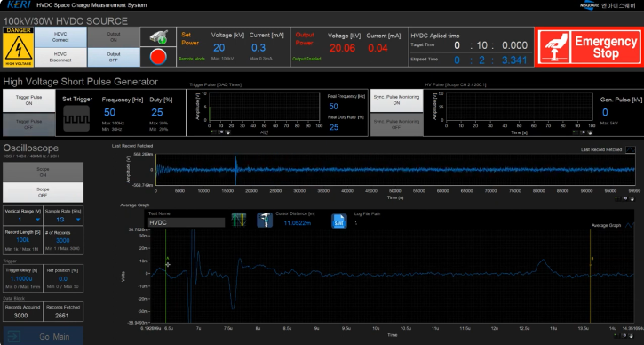Turn Sync. Pulse Monitoring ON
Screen dimensions: 644x345
point(396,100)
